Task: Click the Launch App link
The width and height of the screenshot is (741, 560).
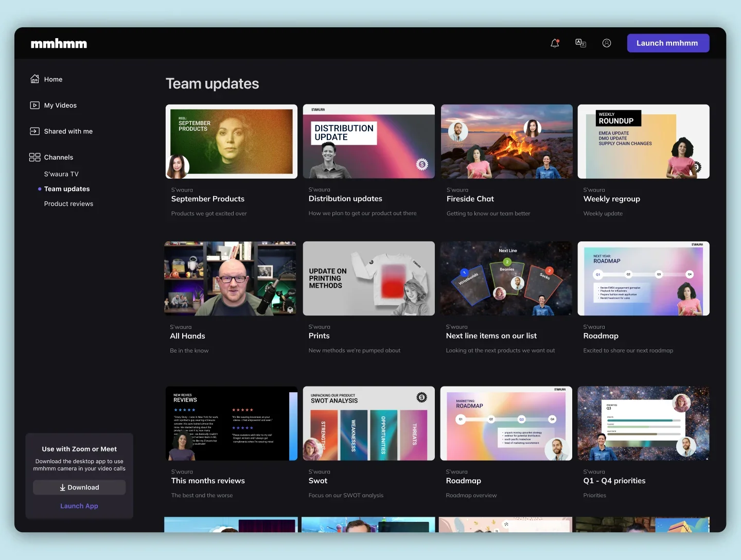Action: click(x=79, y=506)
